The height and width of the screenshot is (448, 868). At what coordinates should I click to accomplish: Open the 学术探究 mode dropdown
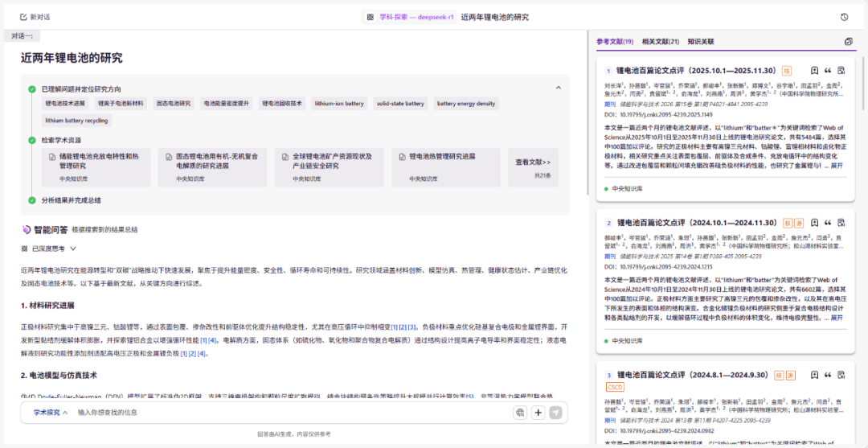(50, 413)
